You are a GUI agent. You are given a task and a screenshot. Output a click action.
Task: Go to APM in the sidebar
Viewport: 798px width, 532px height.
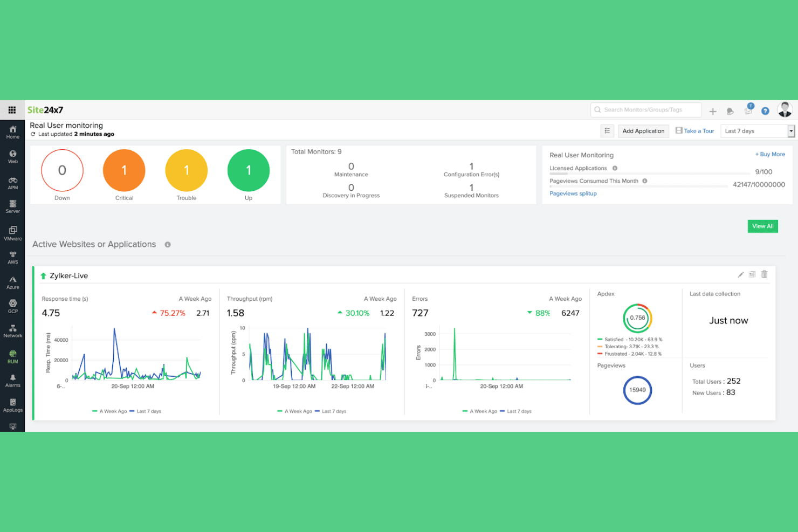click(x=12, y=183)
